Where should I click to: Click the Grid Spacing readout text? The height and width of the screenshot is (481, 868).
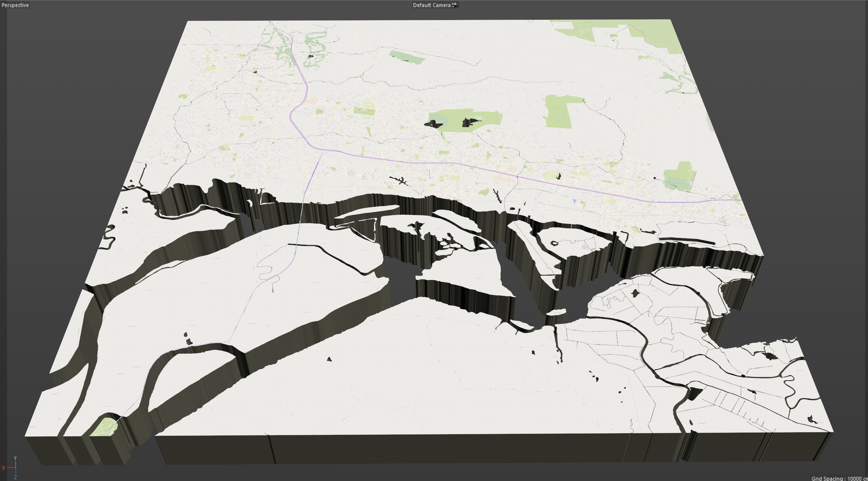click(838, 478)
